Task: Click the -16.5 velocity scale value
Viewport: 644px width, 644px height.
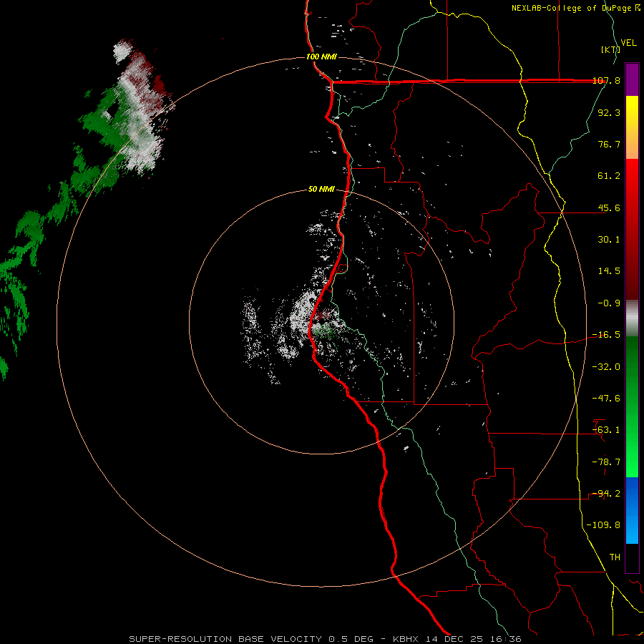Action: 606,335
